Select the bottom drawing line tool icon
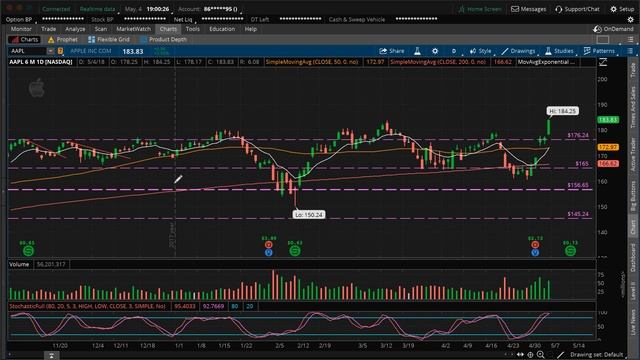The height and width of the screenshot is (360, 640). [561, 355]
